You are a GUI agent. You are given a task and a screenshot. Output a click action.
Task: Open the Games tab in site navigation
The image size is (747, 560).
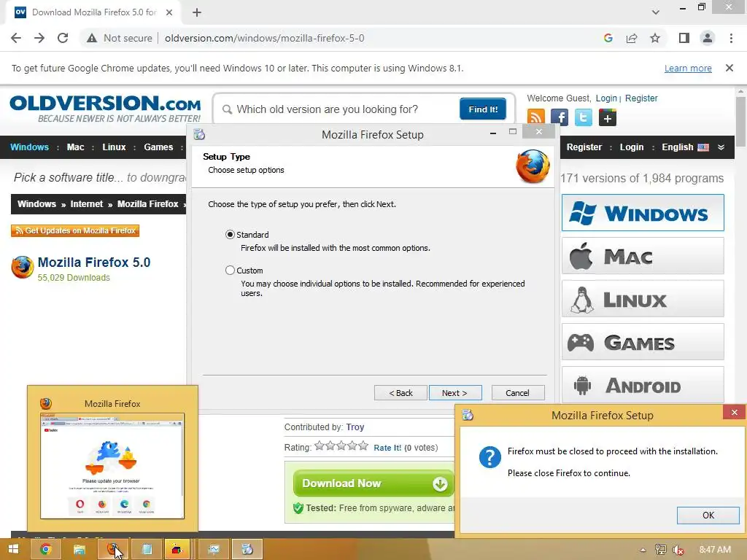point(158,147)
